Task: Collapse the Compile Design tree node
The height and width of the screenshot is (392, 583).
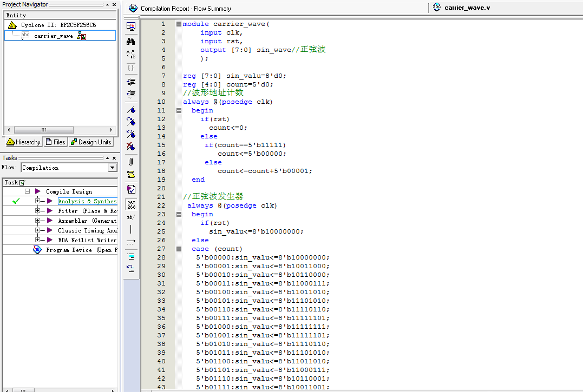Action: pos(27,191)
